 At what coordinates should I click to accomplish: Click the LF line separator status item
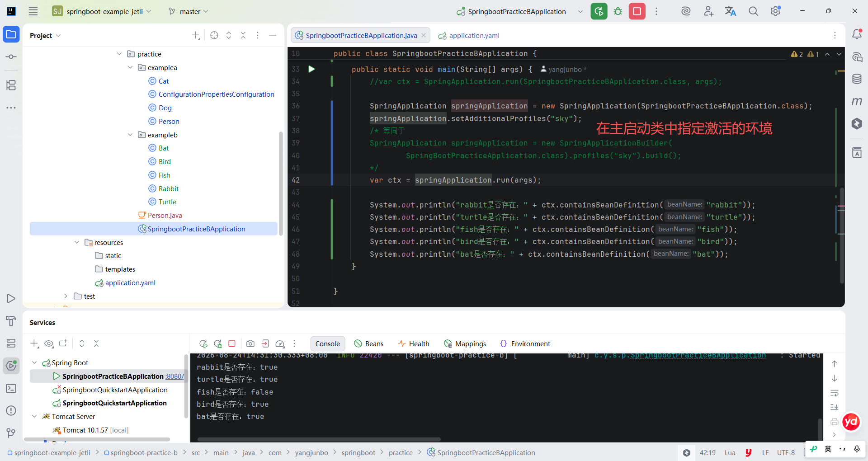[x=765, y=452]
